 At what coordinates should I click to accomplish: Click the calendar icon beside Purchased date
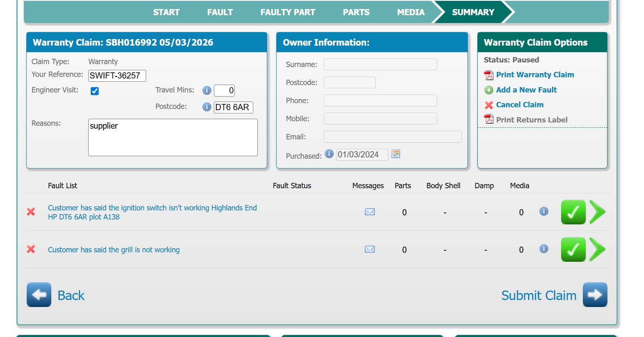point(396,154)
